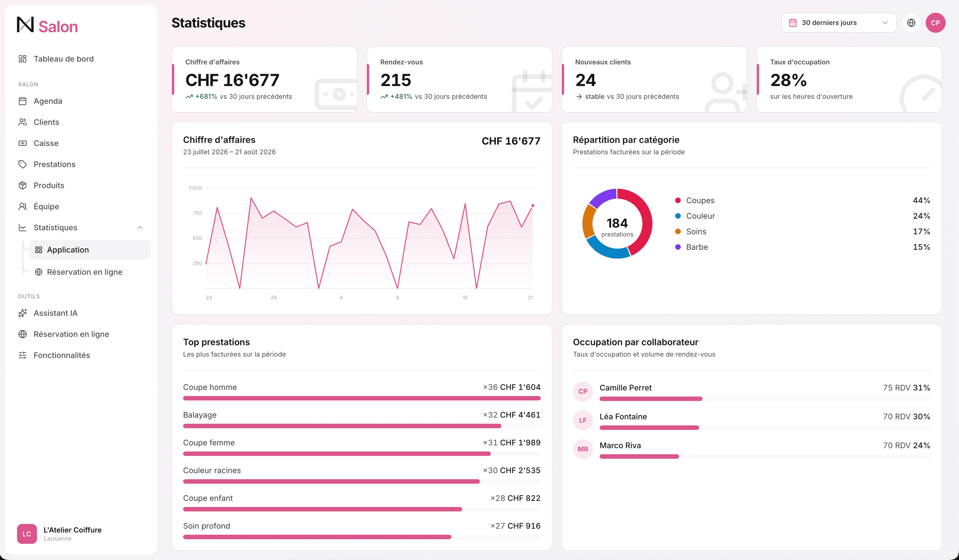This screenshot has height=560, width=959.
Task: Click the Prestations tag icon
Action: (22, 164)
